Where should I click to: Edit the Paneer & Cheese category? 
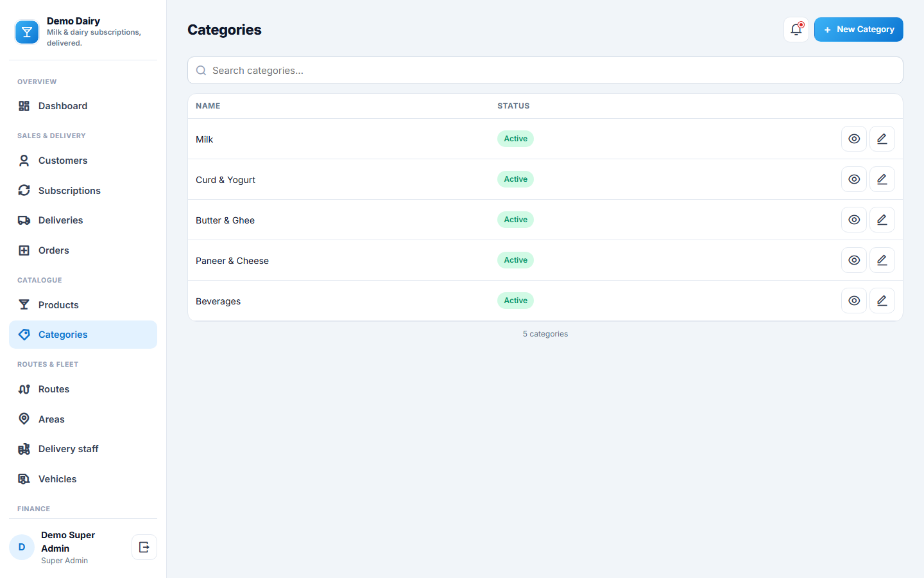[x=882, y=260]
